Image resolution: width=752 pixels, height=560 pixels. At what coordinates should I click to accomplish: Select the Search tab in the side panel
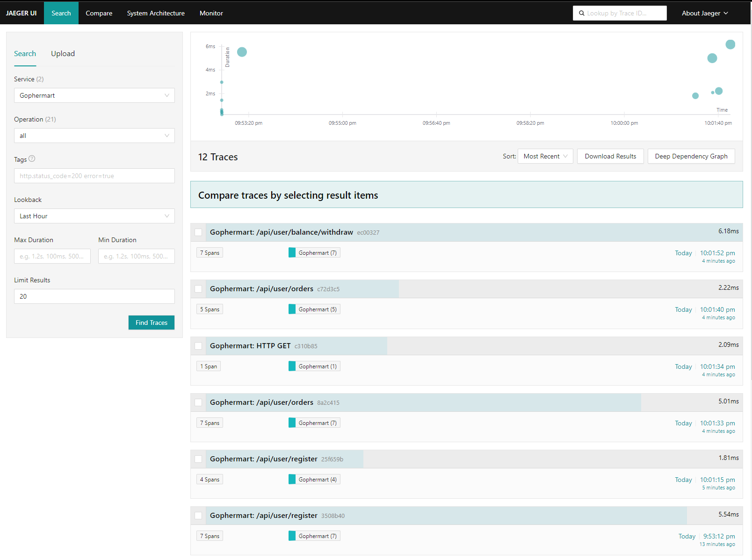click(25, 54)
